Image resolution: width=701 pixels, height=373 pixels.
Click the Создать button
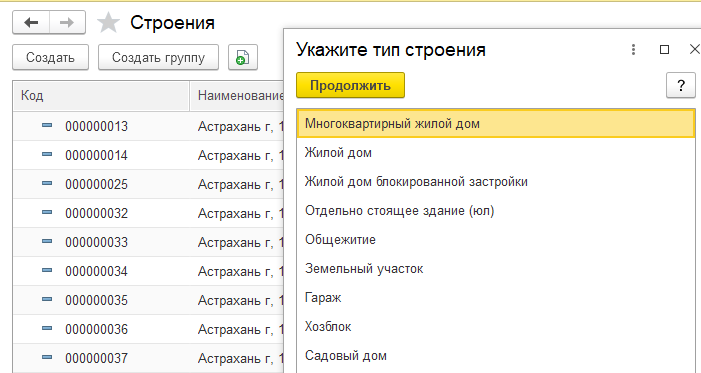(51, 57)
